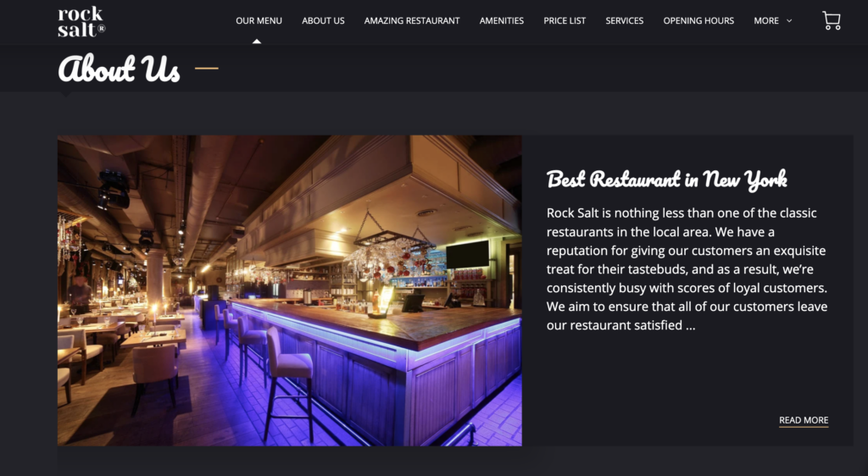Click the Best Restaurant in New York heading

[666, 180]
